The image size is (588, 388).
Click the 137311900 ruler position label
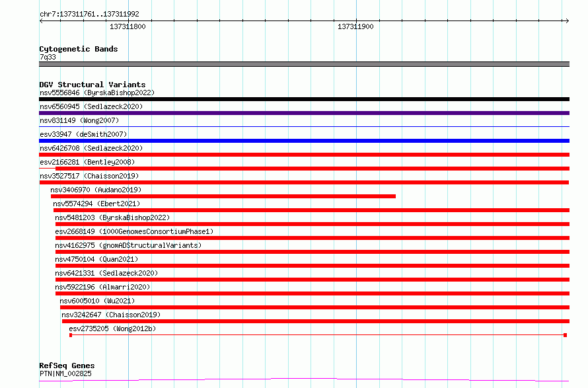(355, 26)
